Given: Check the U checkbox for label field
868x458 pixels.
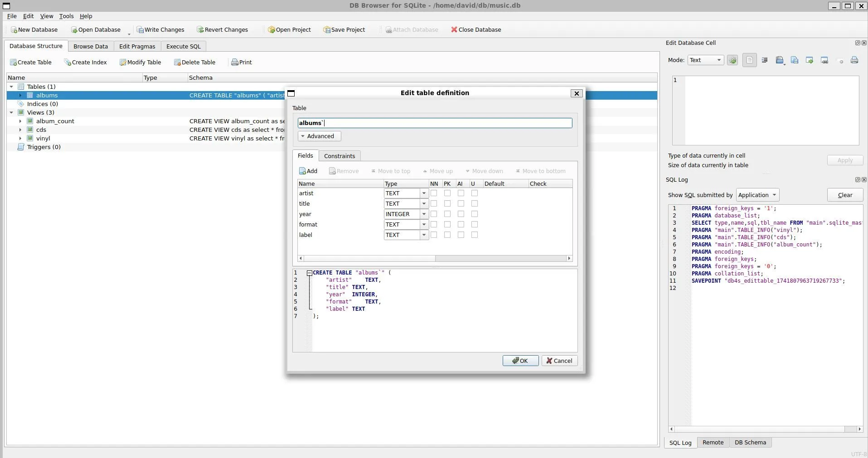Looking at the screenshot, I should pyautogui.click(x=475, y=235).
